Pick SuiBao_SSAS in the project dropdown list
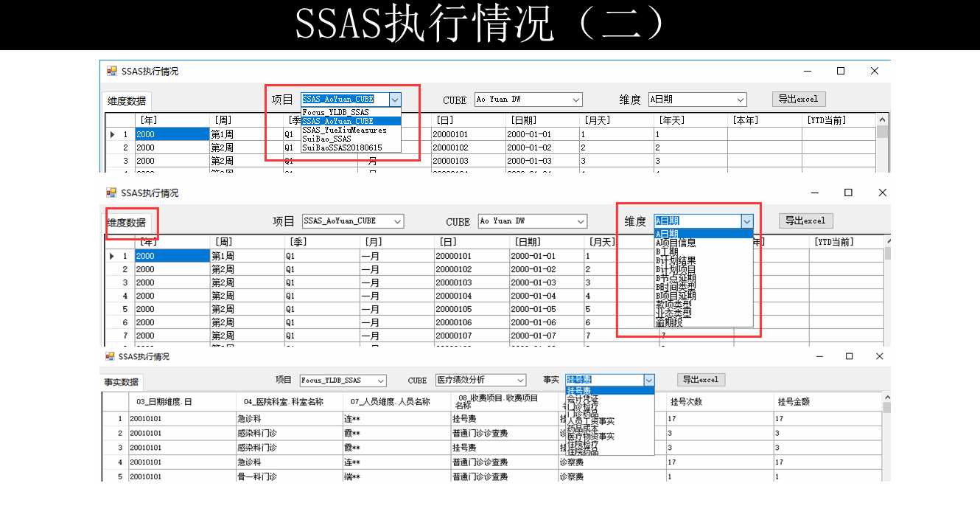 coord(351,139)
